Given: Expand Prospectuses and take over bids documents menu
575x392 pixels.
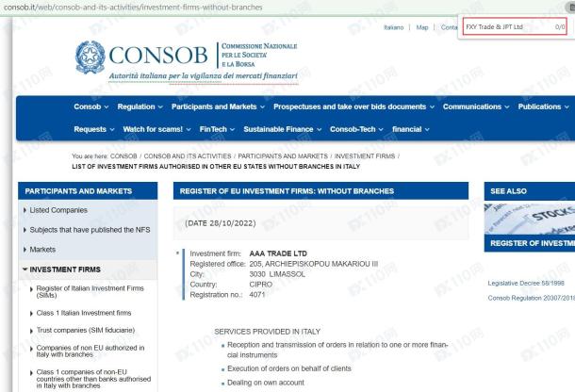Looking at the screenshot, I should [x=353, y=106].
